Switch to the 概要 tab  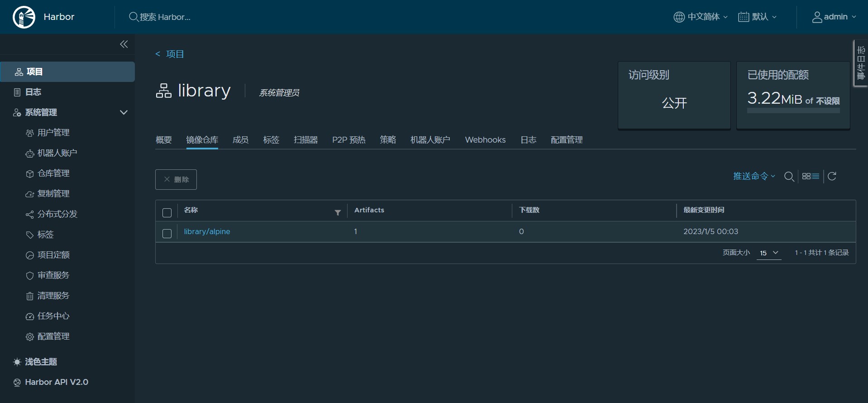click(164, 140)
